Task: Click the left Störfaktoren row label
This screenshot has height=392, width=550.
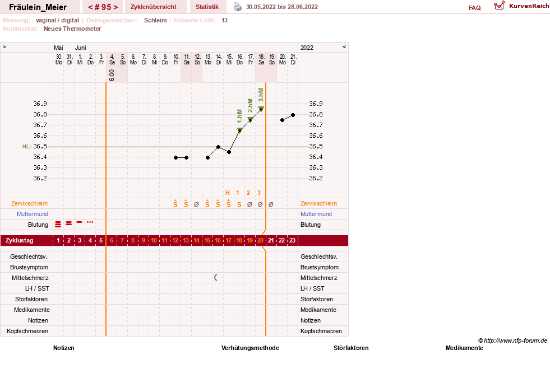Action: tap(31, 299)
